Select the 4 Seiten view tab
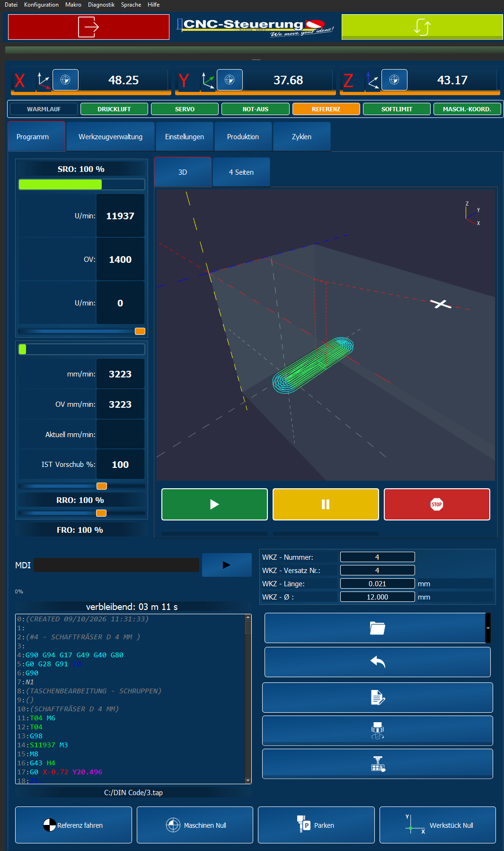The width and height of the screenshot is (504, 851). (241, 172)
